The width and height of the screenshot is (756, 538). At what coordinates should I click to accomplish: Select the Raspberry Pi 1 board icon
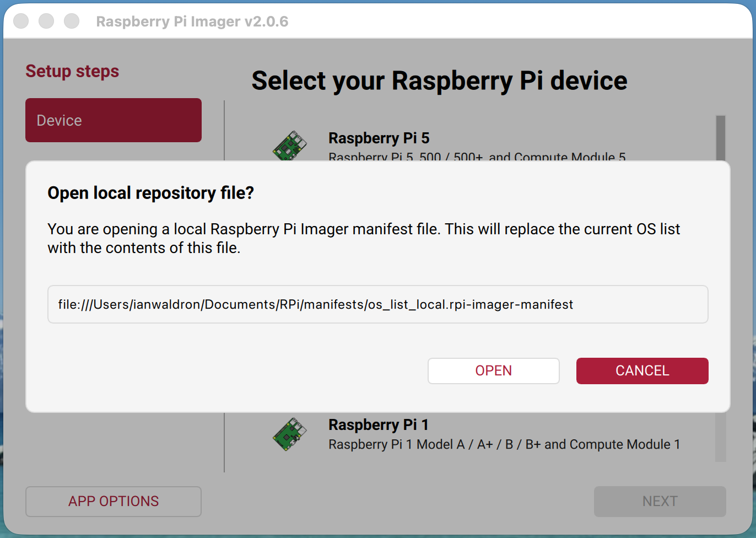(x=289, y=434)
